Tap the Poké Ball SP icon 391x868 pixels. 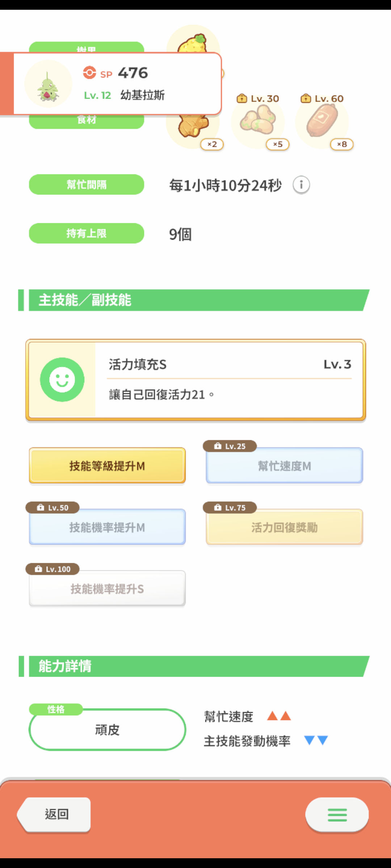89,73
